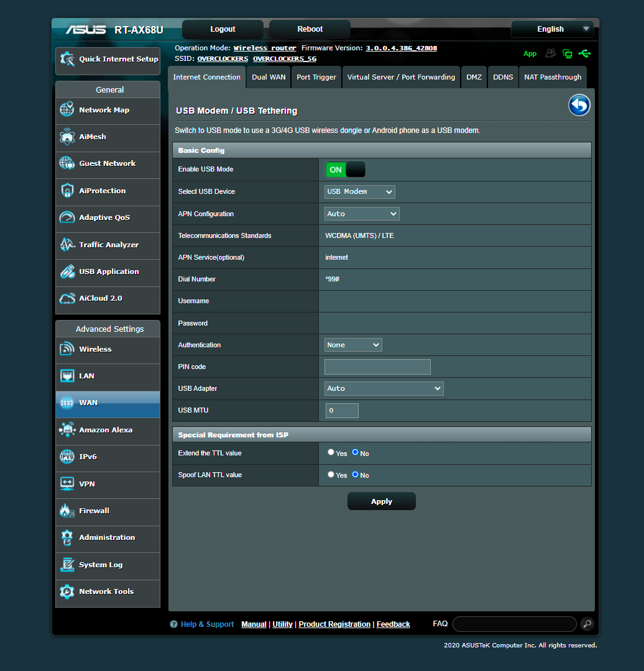Click the PIN code input field
The image size is (644, 671).
click(378, 367)
